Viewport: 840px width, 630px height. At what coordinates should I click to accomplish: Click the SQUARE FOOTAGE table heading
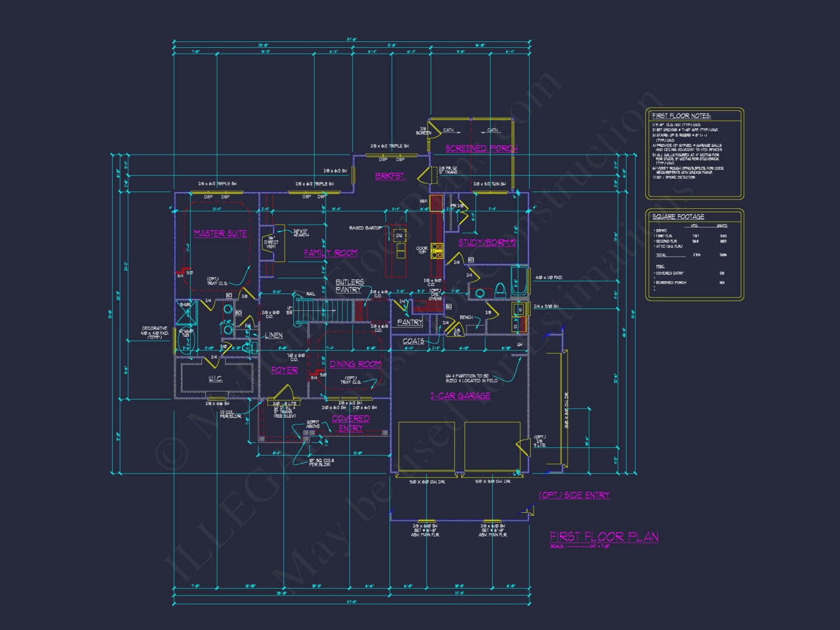678,216
